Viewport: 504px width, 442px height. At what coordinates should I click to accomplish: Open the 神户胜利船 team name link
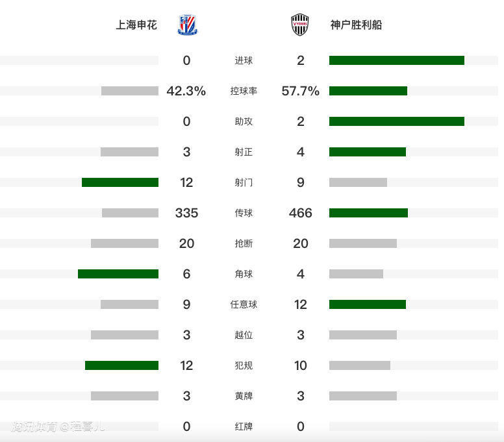pyautogui.click(x=356, y=25)
